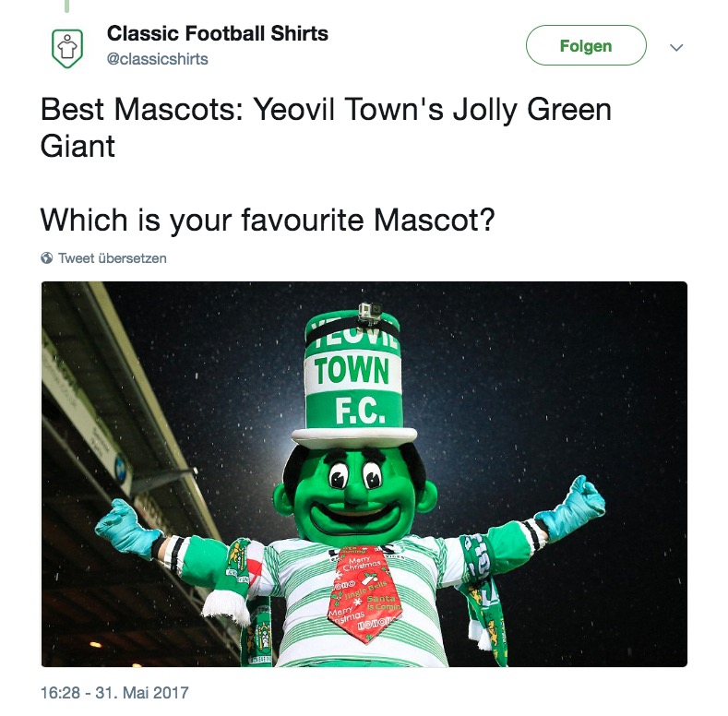Visit the @classicshirts handle link
This screenshot has height=716, width=728.
pos(158,59)
